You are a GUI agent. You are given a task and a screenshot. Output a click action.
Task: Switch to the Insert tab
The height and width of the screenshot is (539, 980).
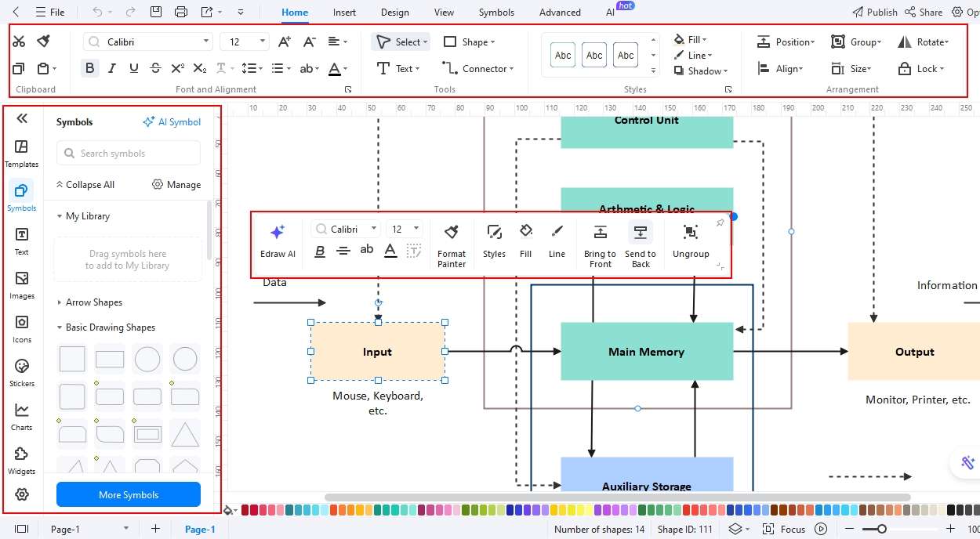tap(344, 13)
